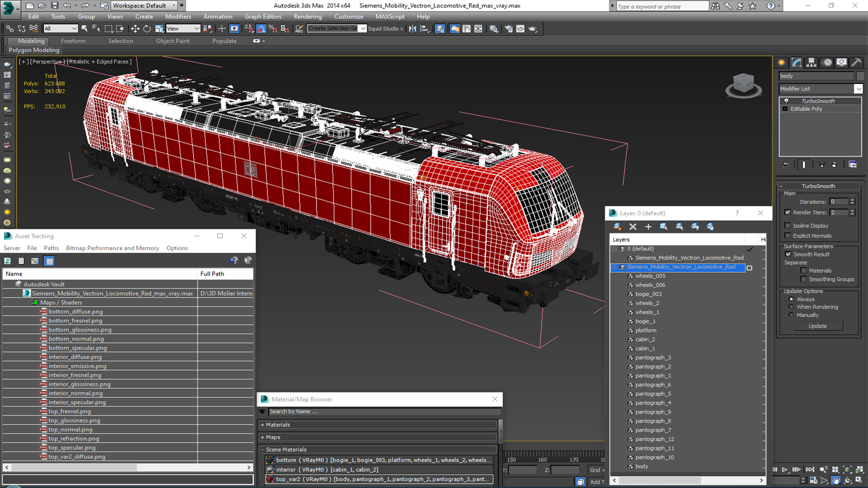
Task: Open the Mirror tool
Action: (412, 28)
